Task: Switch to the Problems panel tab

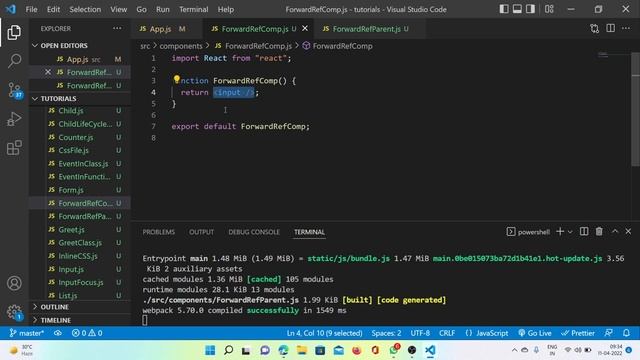Action: 159,232
